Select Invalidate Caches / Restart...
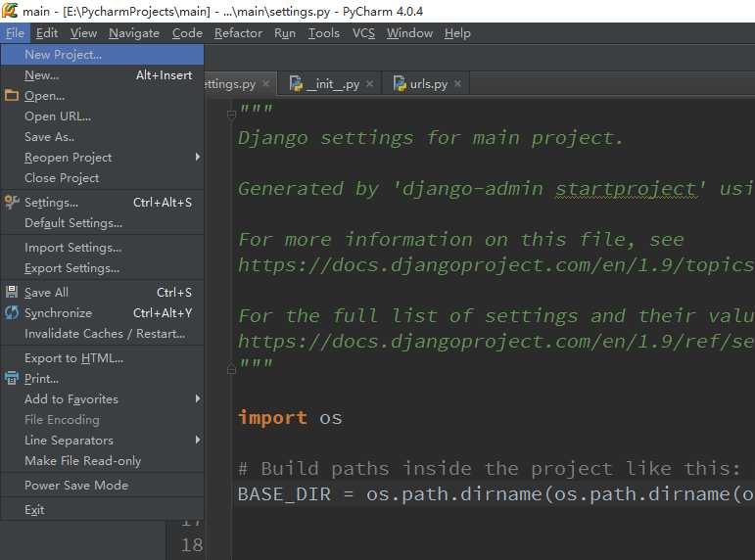Image resolution: width=755 pixels, height=560 pixels. point(102,333)
